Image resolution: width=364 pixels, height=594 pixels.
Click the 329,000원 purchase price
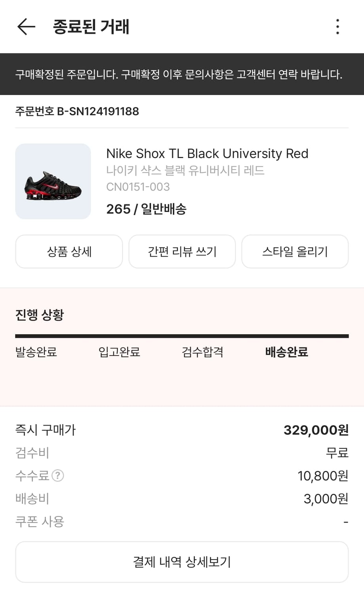coord(316,430)
